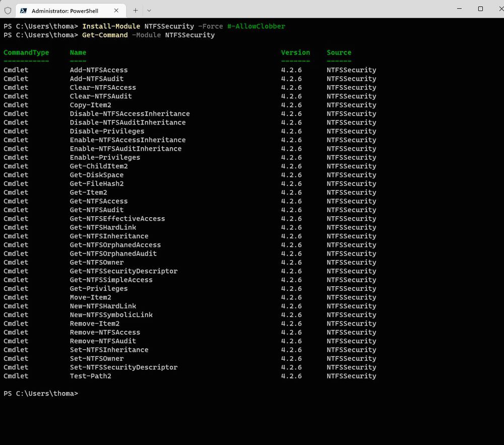
Task: Click the Name column header
Action: tap(78, 53)
